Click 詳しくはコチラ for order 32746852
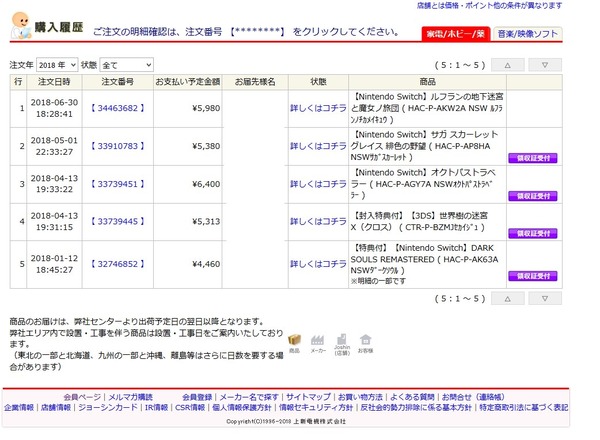 318,264
